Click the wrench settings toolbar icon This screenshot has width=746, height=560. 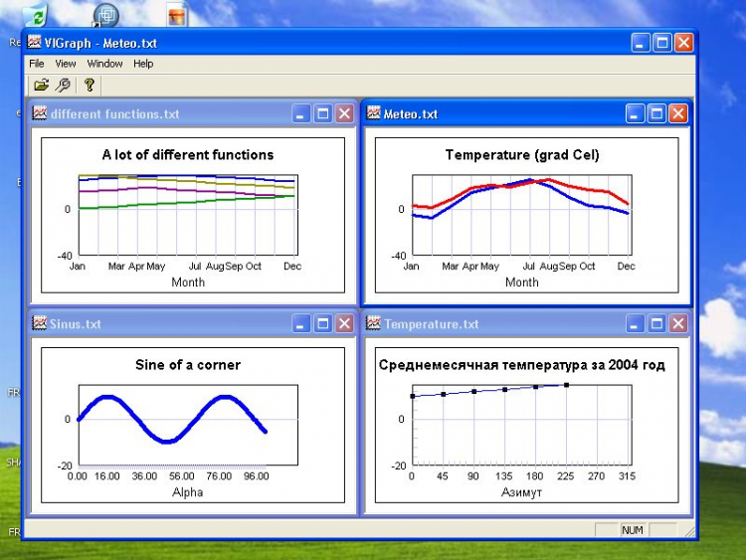pyautogui.click(x=63, y=86)
